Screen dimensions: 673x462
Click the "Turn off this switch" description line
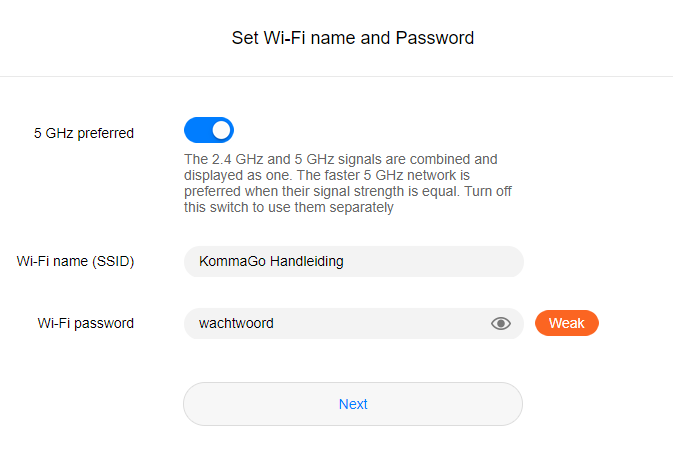click(x=290, y=208)
